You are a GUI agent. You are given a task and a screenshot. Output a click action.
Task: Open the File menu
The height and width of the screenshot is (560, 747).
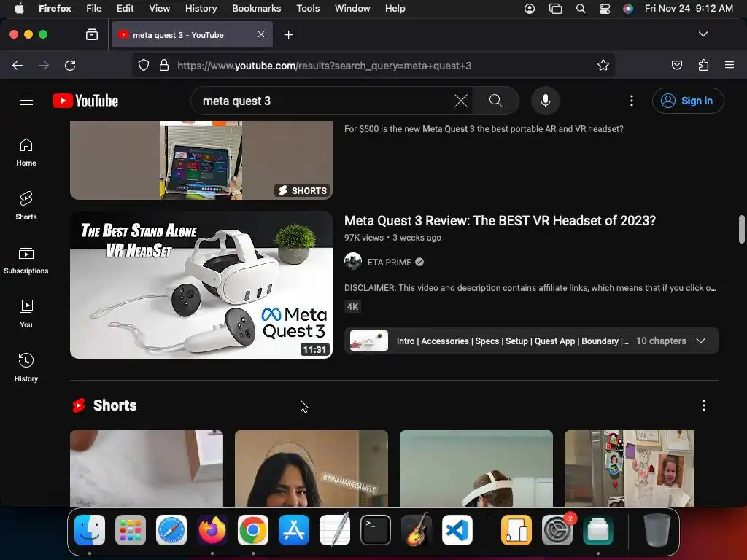[94, 8]
